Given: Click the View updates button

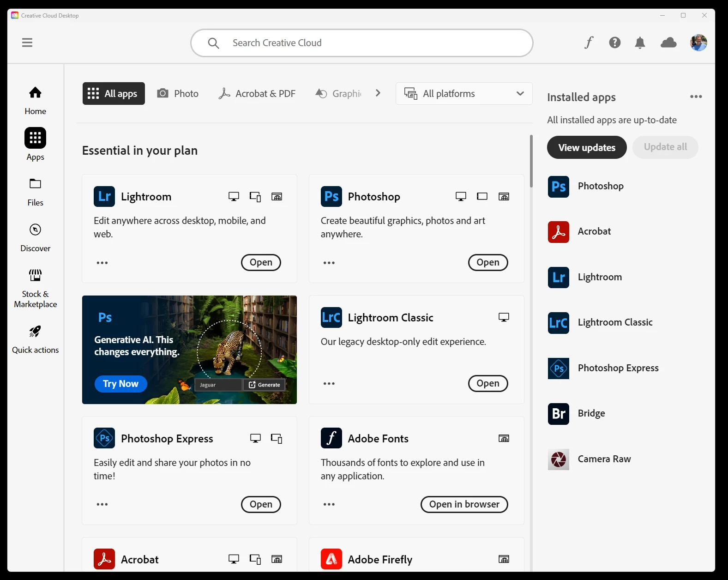Looking at the screenshot, I should [587, 147].
